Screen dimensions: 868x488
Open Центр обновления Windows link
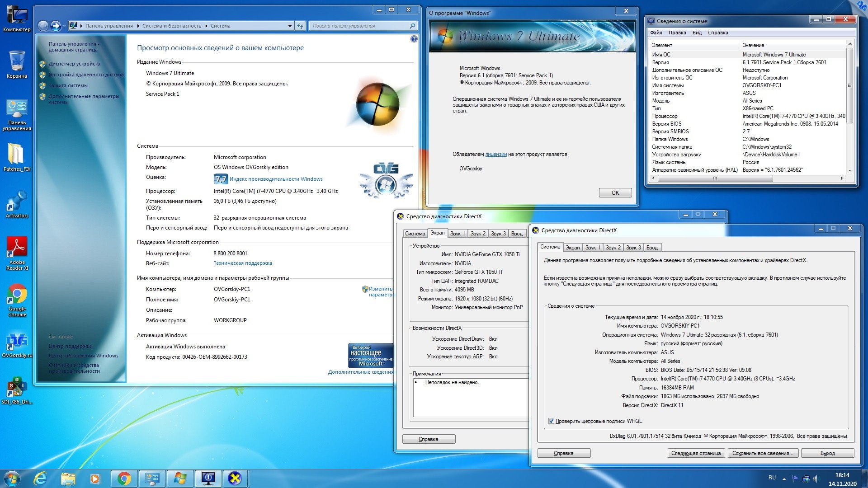point(84,356)
